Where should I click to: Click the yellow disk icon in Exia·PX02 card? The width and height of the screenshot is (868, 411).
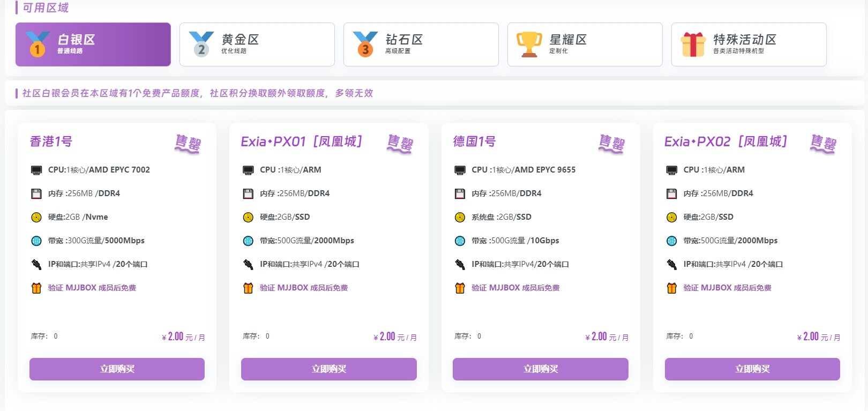[672, 218]
